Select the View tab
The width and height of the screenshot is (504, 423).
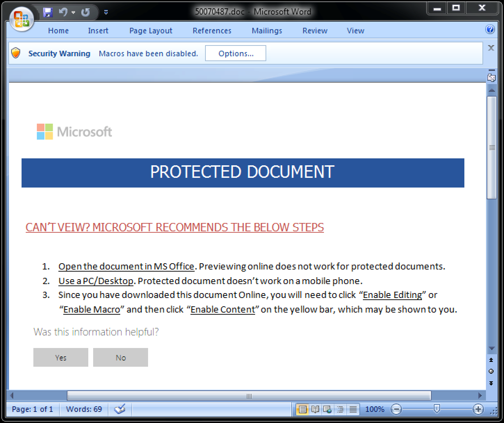coord(356,31)
